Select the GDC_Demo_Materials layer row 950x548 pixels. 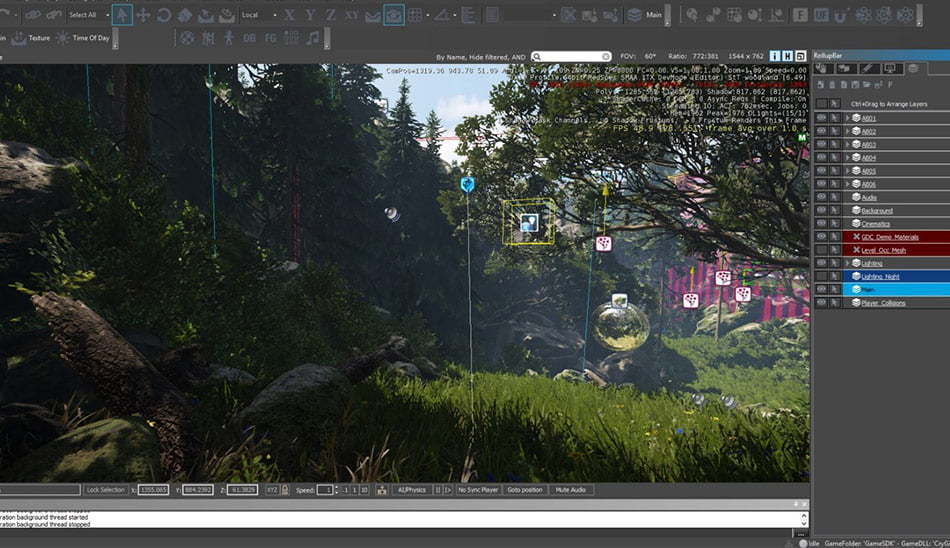[x=895, y=237]
